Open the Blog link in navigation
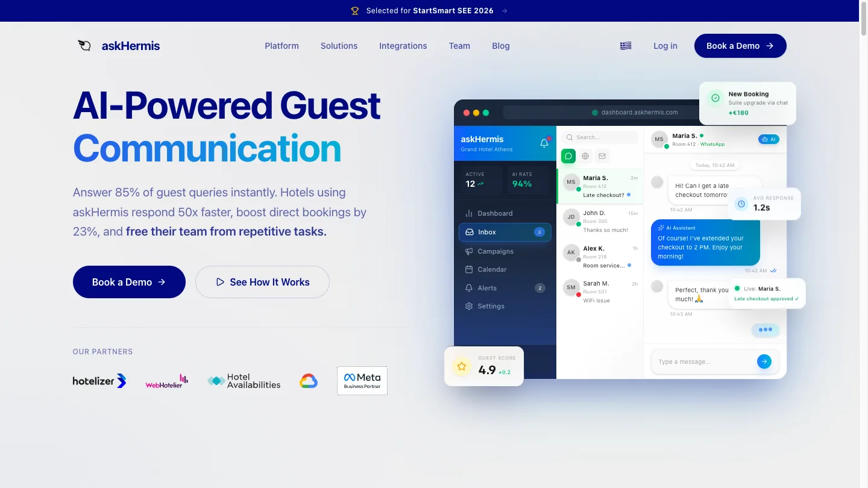The width and height of the screenshot is (868, 488). pos(501,46)
